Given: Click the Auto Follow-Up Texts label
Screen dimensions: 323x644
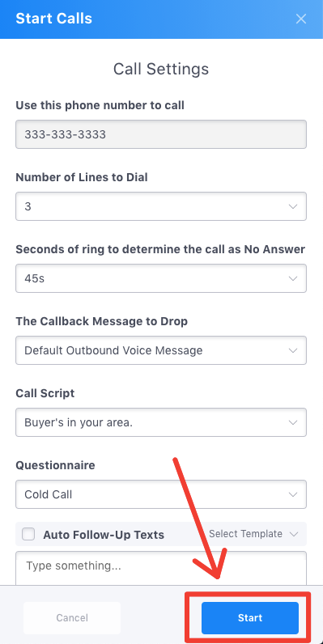Looking at the screenshot, I should click(104, 535).
